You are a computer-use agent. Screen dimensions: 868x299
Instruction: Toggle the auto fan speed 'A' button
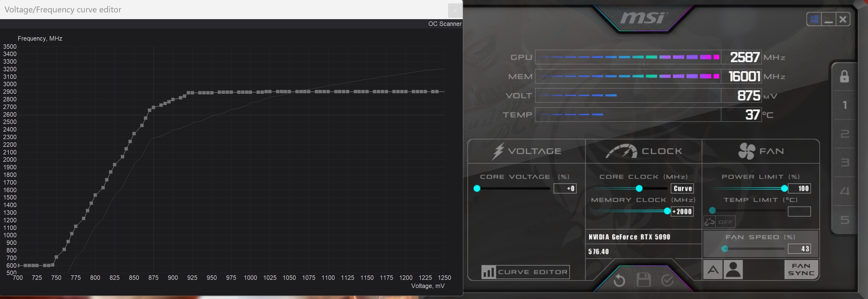point(713,270)
